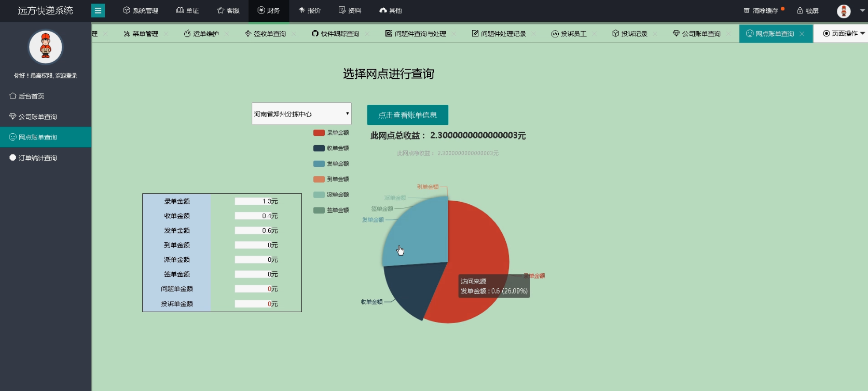Toggle the 录单金额 legend entry
The width and height of the screenshot is (868, 391).
[331, 133]
